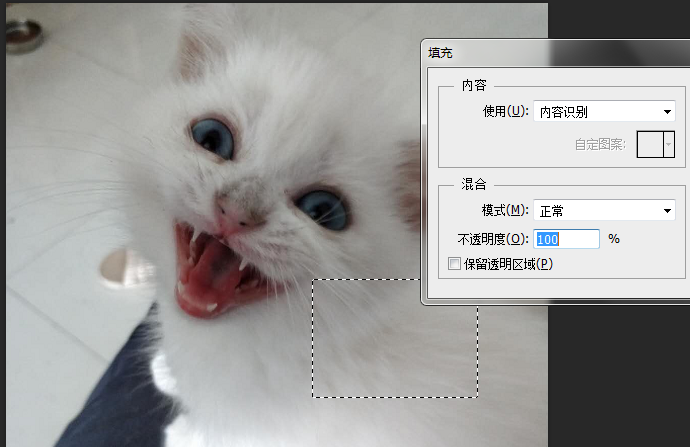Open the 自定图案 pattern swatch picker
690x447 pixels.
[x=650, y=144]
